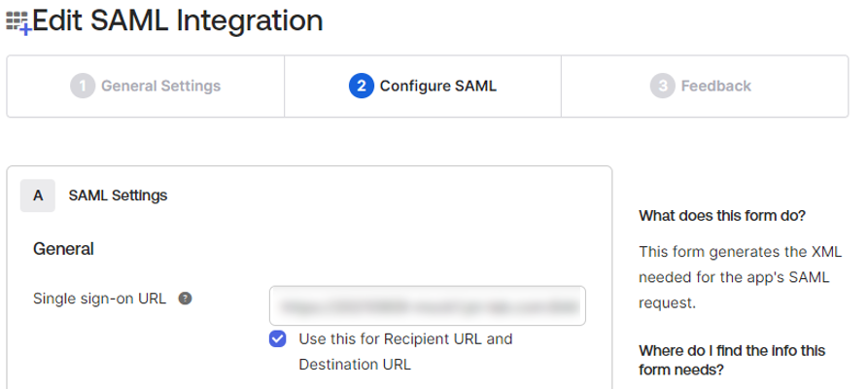
Task: Click the blue plus badge on app icon
Action: point(25,30)
